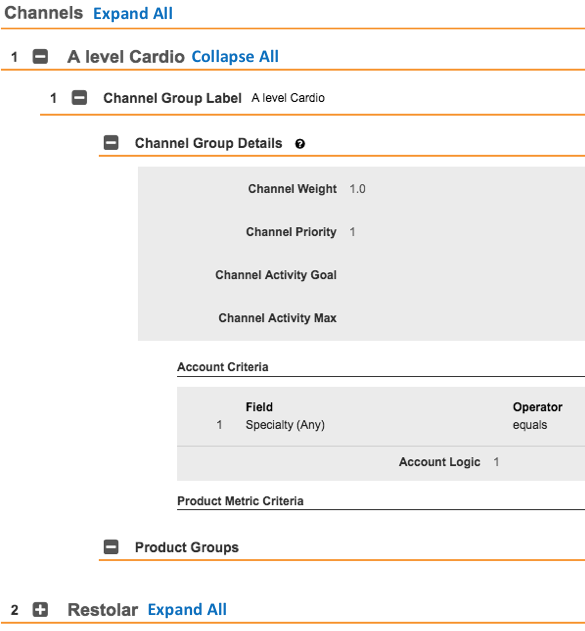Expand the Restolar channel with plus icon
This screenshot has width=585, height=631.
tap(40, 610)
